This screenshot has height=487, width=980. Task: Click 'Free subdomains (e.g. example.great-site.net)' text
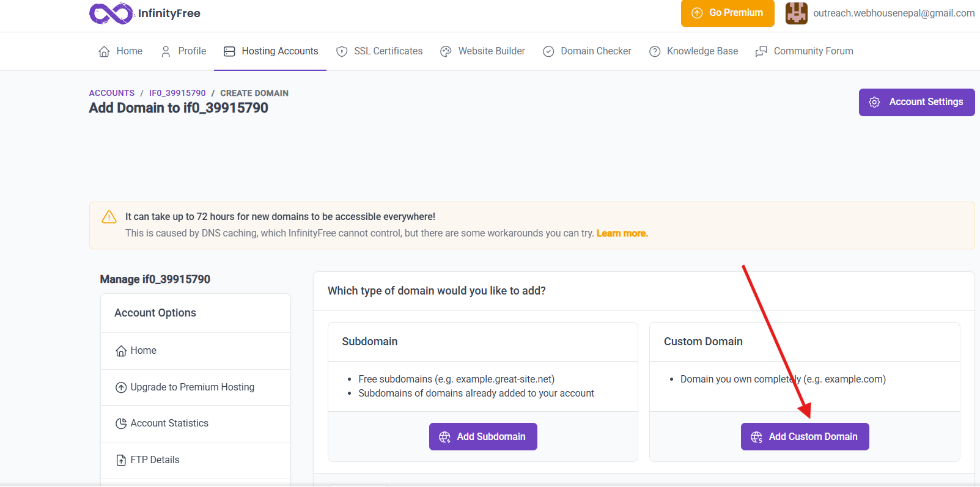[457, 379]
